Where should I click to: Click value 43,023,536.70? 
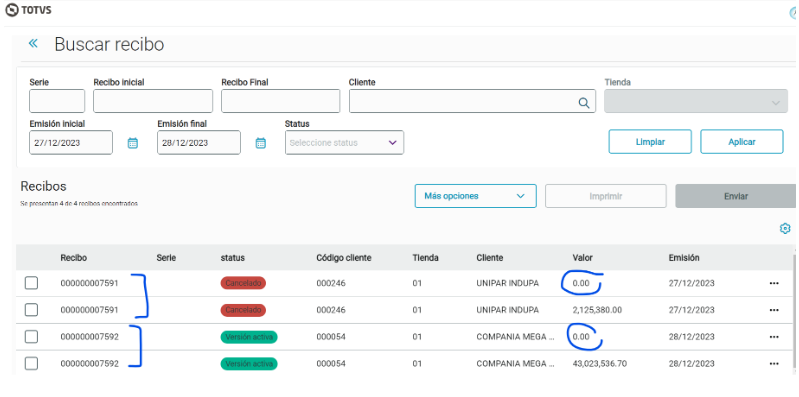(x=600, y=364)
